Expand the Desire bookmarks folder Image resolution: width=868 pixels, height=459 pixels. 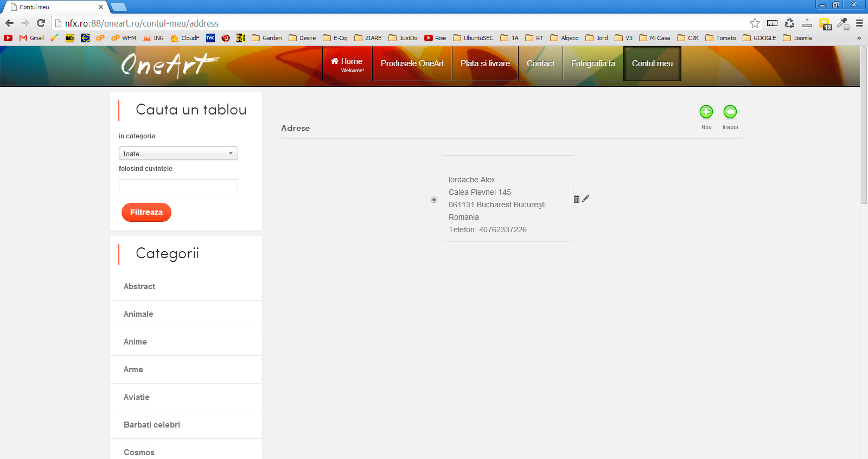pyautogui.click(x=303, y=38)
